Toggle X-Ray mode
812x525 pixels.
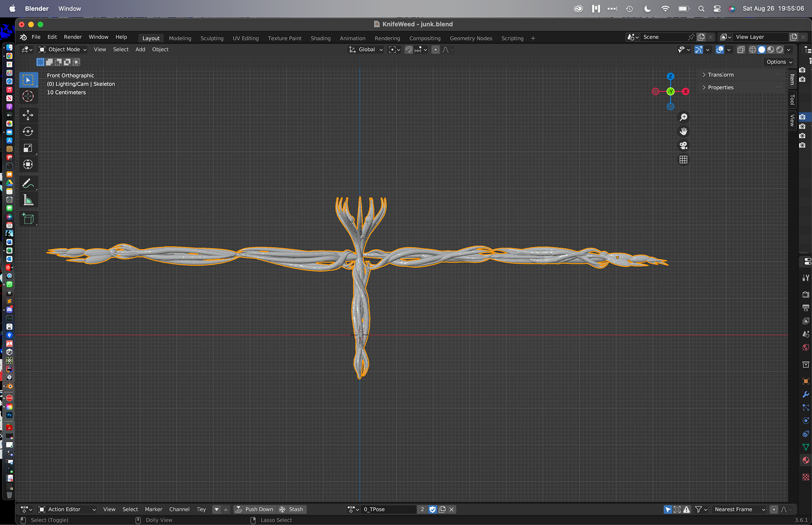pyautogui.click(x=741, y=50)
